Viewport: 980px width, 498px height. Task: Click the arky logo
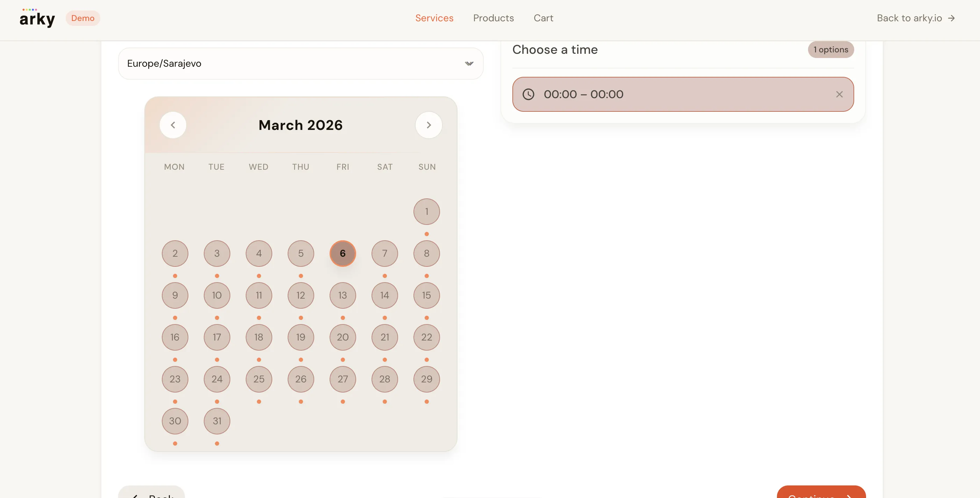(x=37, y=18)
